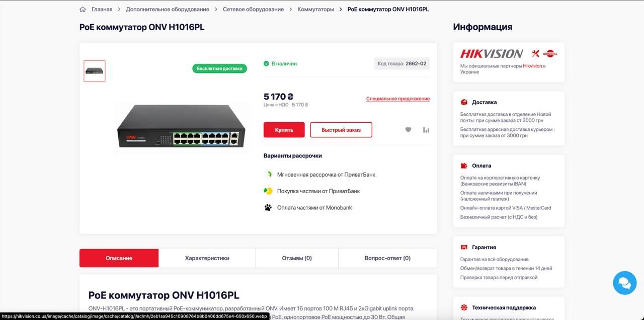Switch to Вопрос-ответ (0) tab
Viewport: 644px width, 320px height.
[387, 258]
